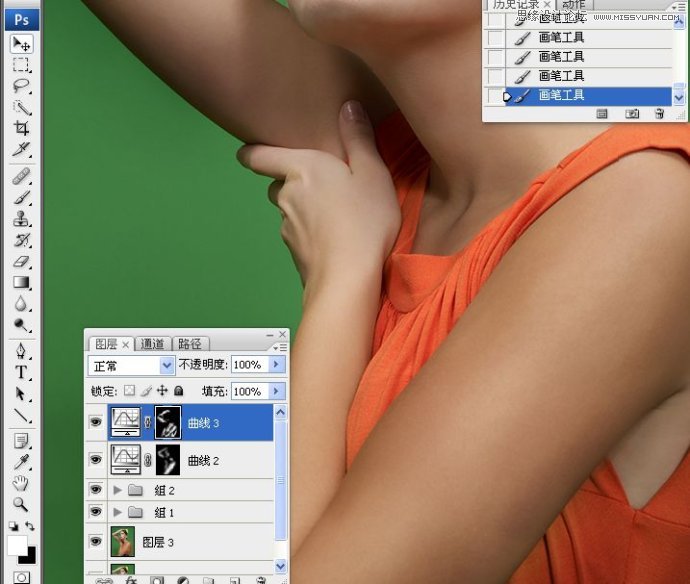The width and height of the screenshot is (690, 584).
Task: Select the Magic Wand tool
Action: (x=21, y=107)
